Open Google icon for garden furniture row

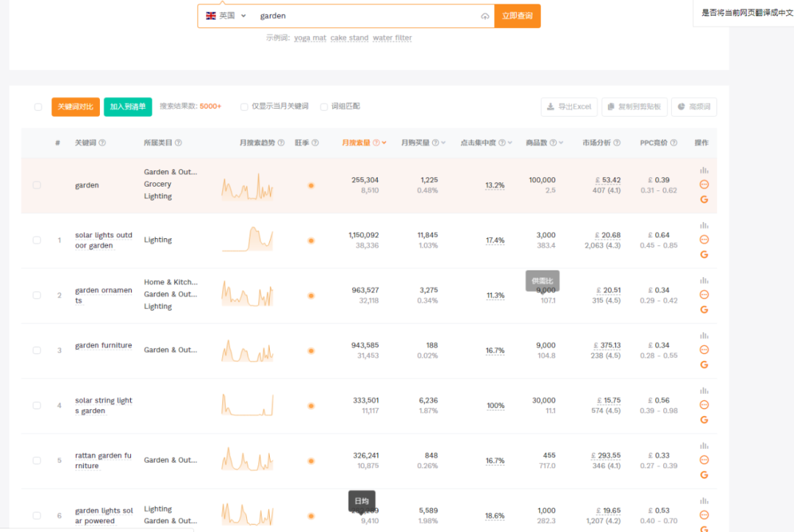coord(704,365)
